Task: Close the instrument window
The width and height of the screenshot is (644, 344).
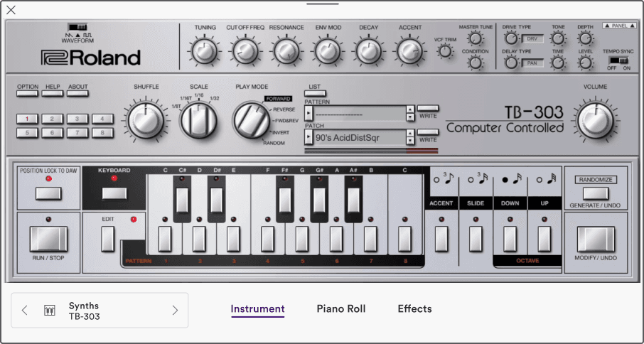Action: coord(11,10)
